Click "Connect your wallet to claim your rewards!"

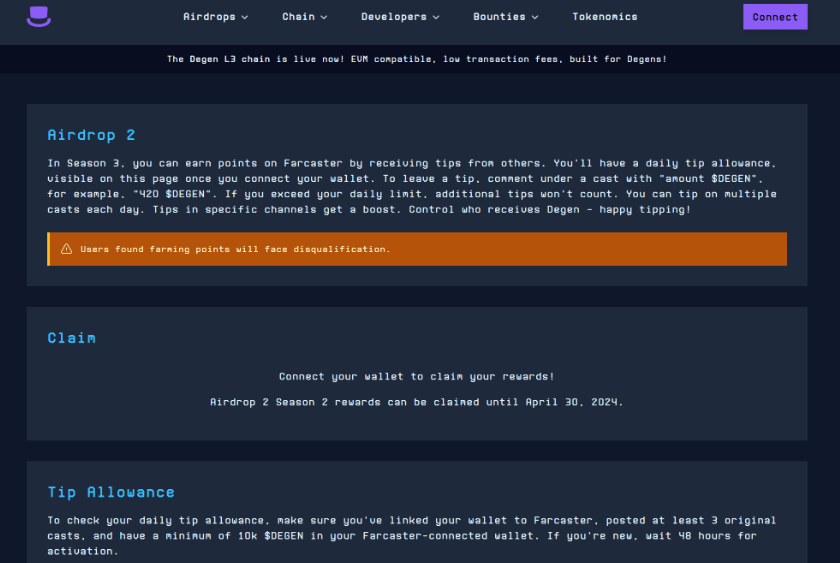pyautogui.click(x=417, y=377)
